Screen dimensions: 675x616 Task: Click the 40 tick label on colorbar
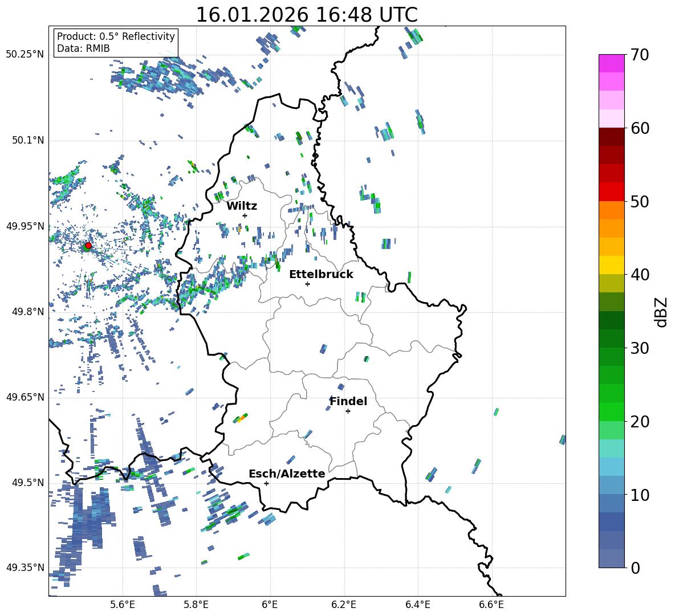(x=639, y=275)
